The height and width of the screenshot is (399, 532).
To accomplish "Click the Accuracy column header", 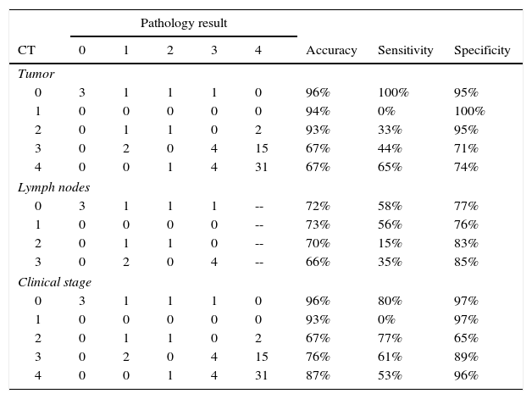I will [x=331, y=51].
